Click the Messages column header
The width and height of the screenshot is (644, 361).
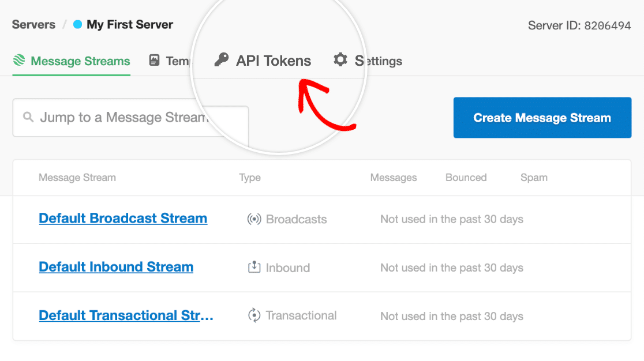coord(394,178)
